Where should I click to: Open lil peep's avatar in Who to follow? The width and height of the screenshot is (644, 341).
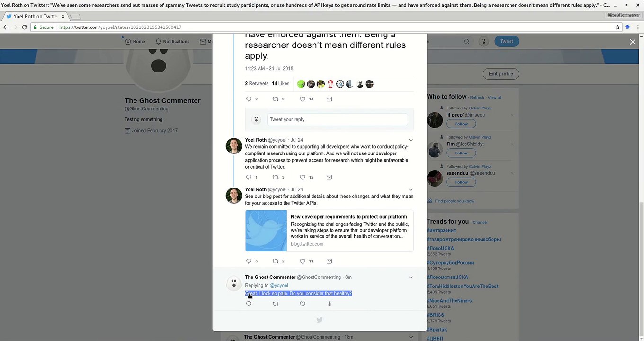[435, 120]
